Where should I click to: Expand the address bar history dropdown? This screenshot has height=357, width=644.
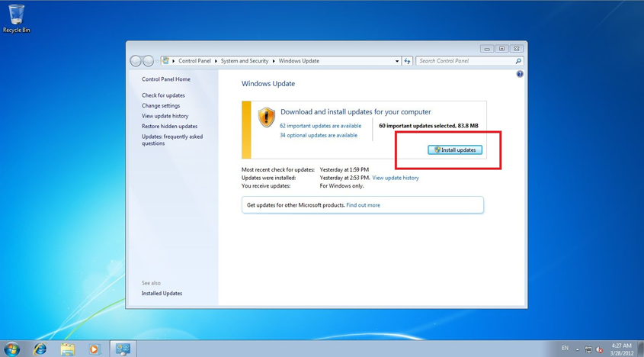tap(396, 61)
